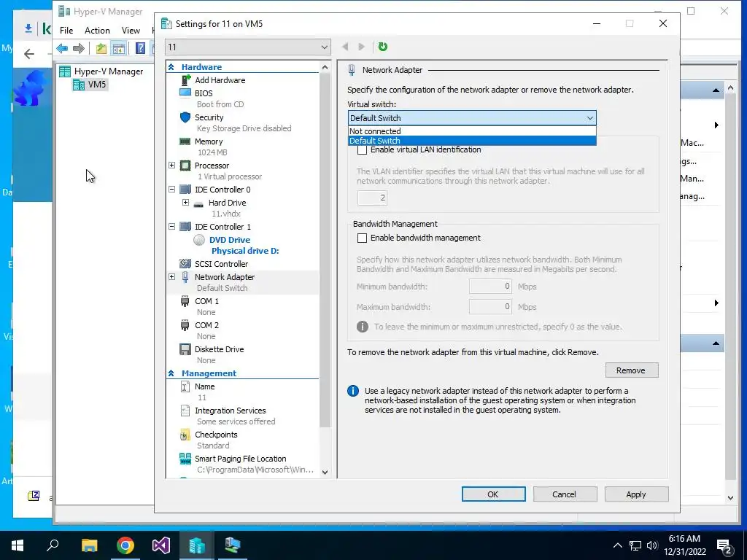Click the Apply button
The image size is (747, 560).
point(636,494)
